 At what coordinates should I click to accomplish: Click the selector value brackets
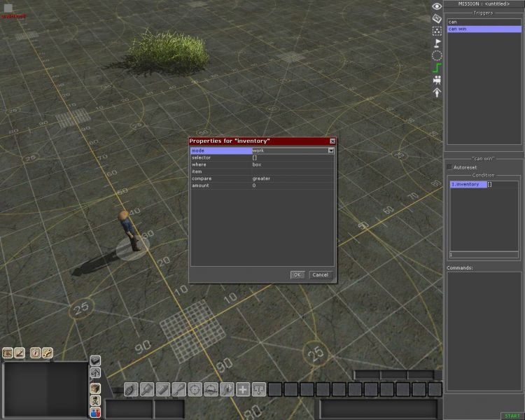click(255, 157)
